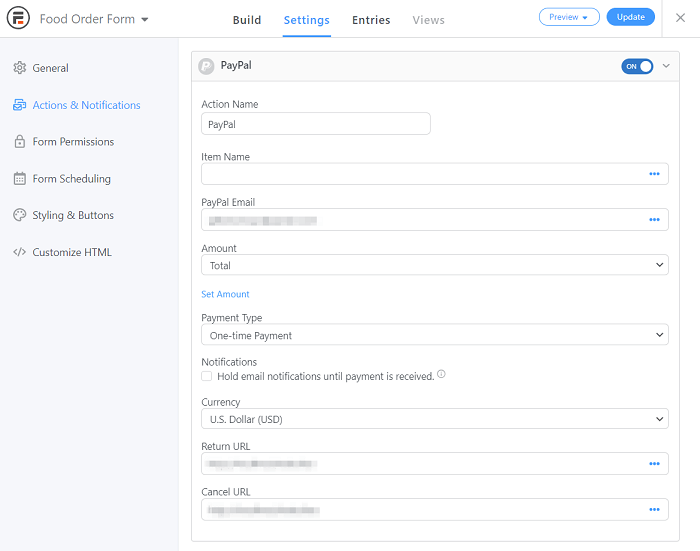Screen dimensions: 700x551
Task: Click the Return URL input field
Action: coord(434,464)
